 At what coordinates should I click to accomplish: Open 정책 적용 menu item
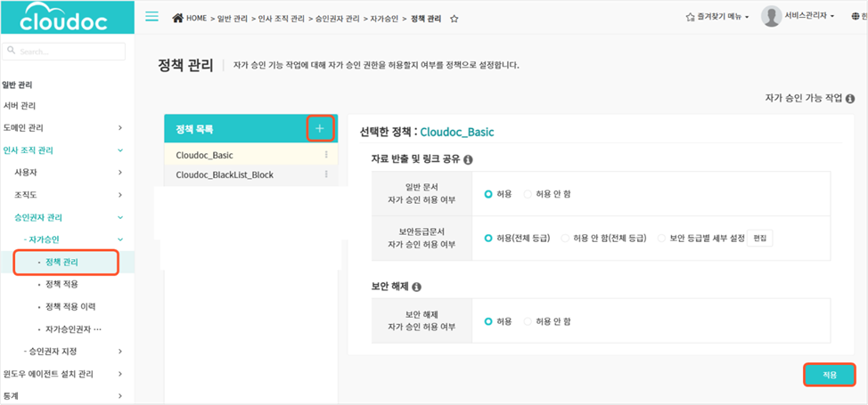click(x=61, y=284)
